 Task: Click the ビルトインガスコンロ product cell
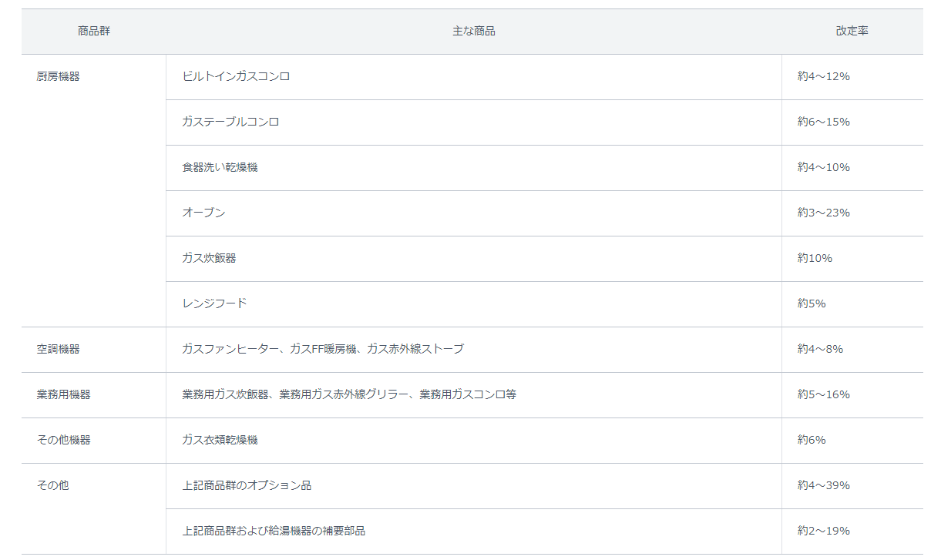236,77
